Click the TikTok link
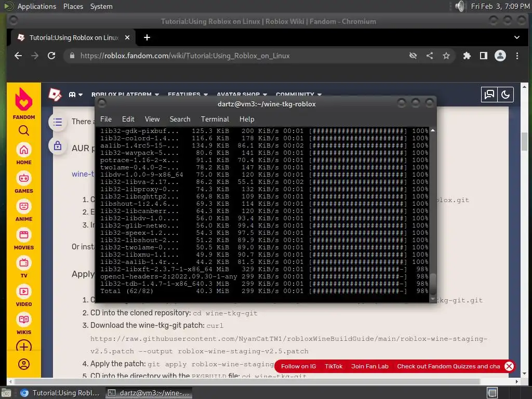532x399 pixels. [x=334, y=366]
